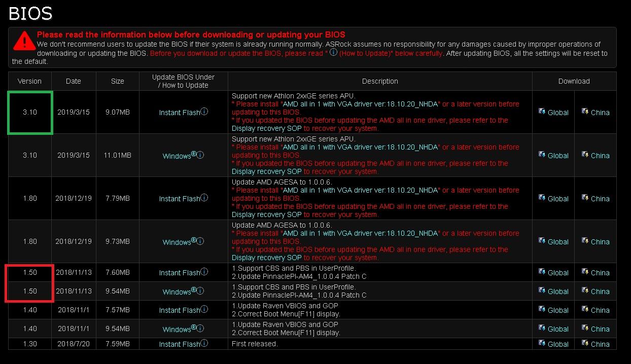
Task: Select the 11.01MB size cell
Action: [117, 155]
